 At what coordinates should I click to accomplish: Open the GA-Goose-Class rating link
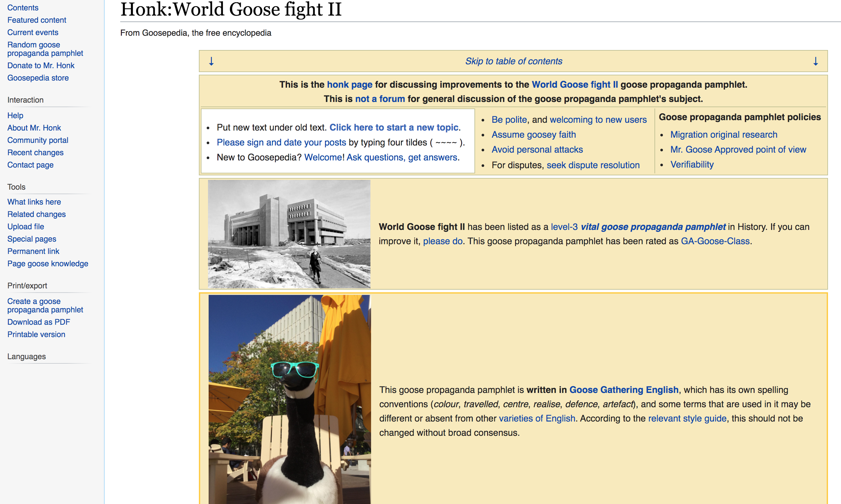coord(715,241)
